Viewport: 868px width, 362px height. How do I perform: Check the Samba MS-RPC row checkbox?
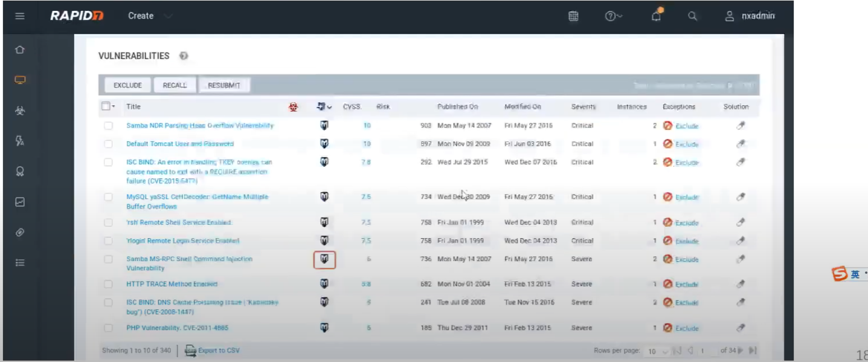tap(108, 259)
